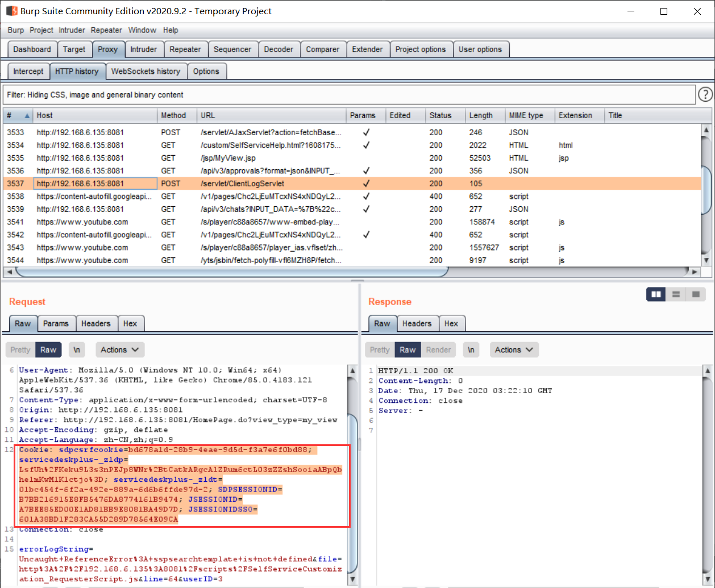The width and height of the screenshot is (715, 588).
Task: Open the Burp menu
Action: [x=16, y=30]
